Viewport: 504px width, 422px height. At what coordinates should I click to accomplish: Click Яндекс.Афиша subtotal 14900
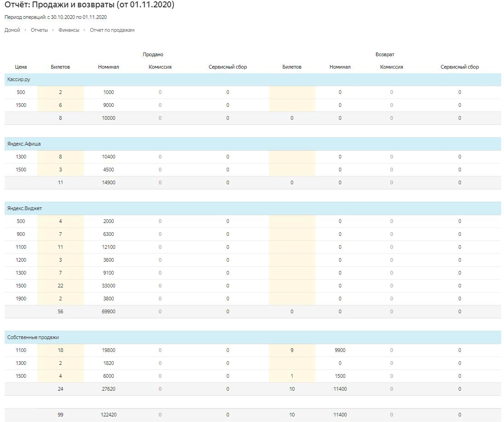[109, 182]
